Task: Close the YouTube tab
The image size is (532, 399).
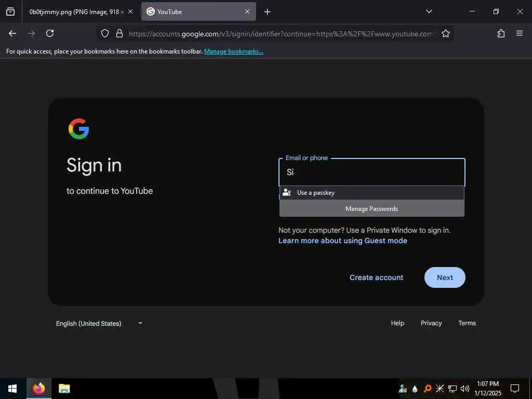Action: (x=247, y=12)
